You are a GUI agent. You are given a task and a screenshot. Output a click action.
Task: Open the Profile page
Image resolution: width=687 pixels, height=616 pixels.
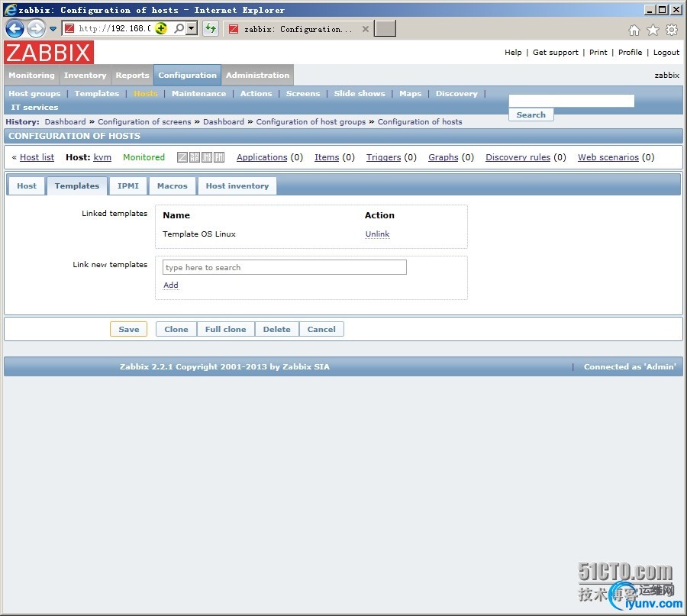(630, 52)
